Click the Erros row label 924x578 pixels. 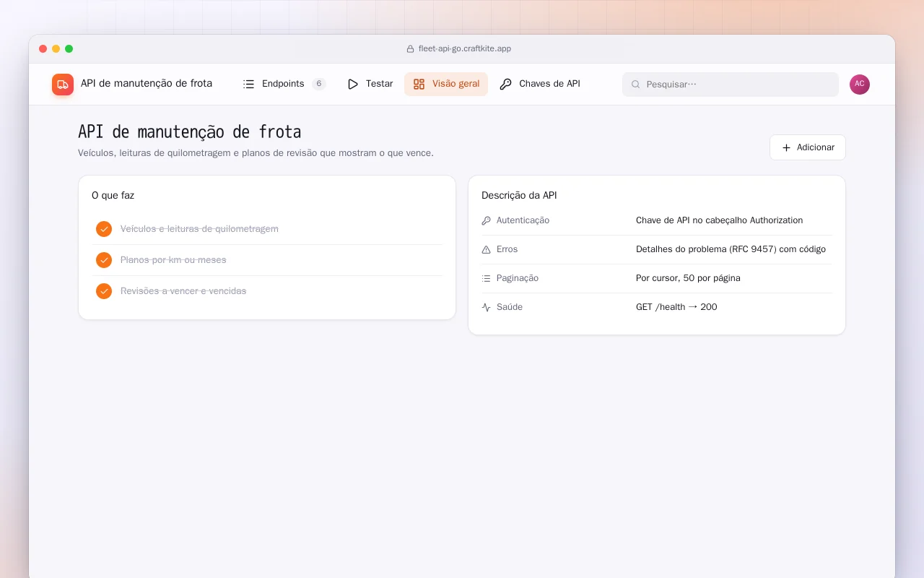[507, 249]
